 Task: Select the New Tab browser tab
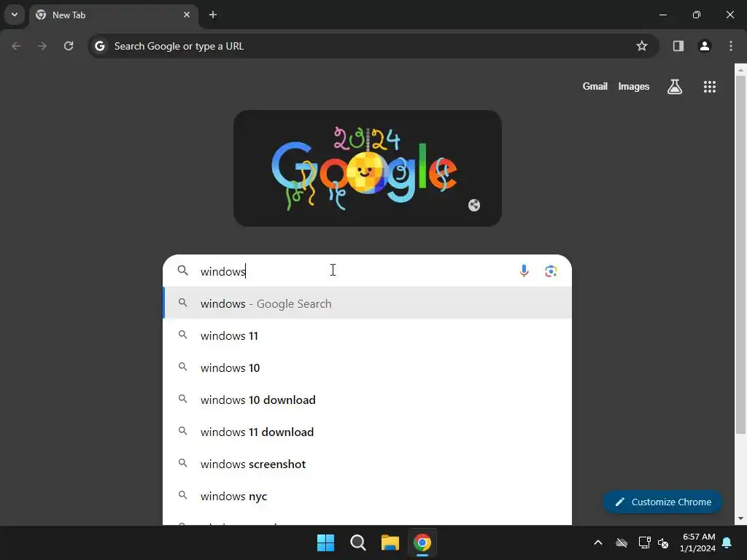pyautogui.click(x=113, y=15)
